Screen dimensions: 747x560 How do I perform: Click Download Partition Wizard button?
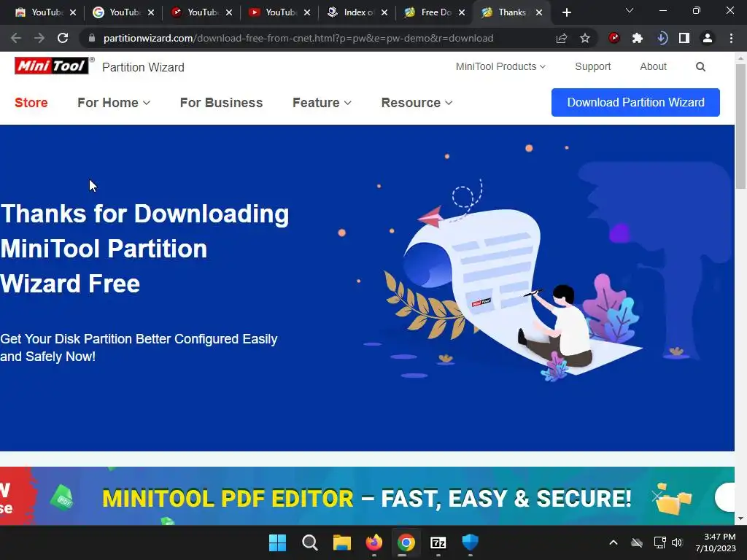pos(635,102)
